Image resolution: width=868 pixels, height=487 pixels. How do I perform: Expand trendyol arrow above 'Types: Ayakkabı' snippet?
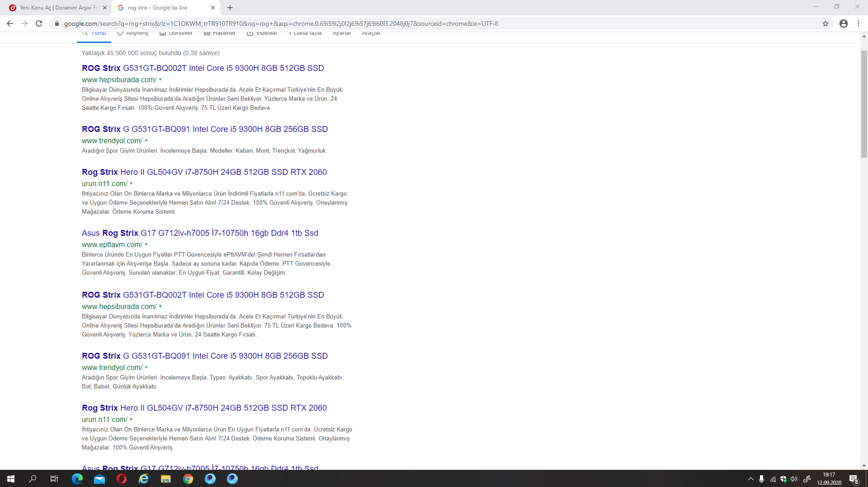146,367
